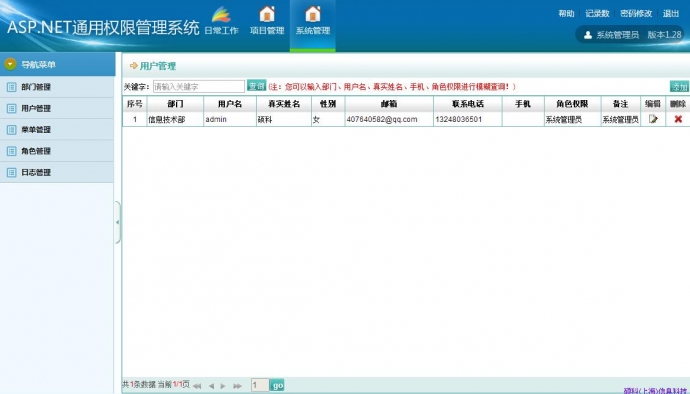This screenshot has height=394, width=690.
Task: Edit the admin user row icon
Action: tap(653, 119)
